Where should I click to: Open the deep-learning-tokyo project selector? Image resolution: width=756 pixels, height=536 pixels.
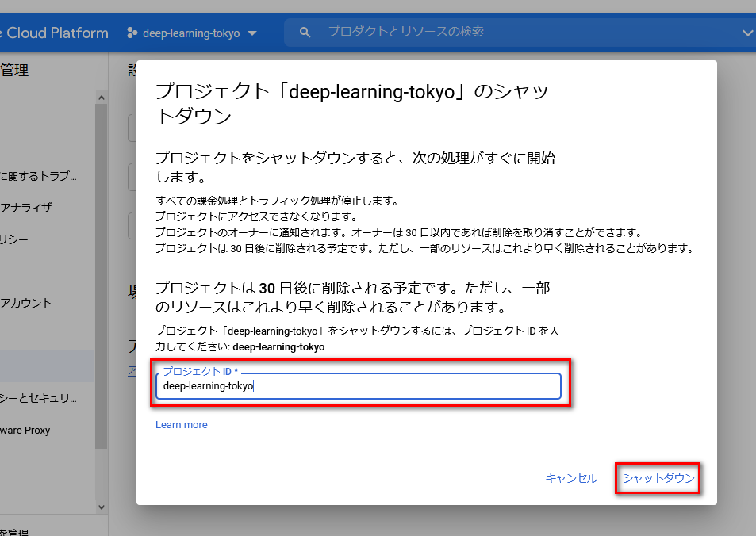tap(191, 33)
